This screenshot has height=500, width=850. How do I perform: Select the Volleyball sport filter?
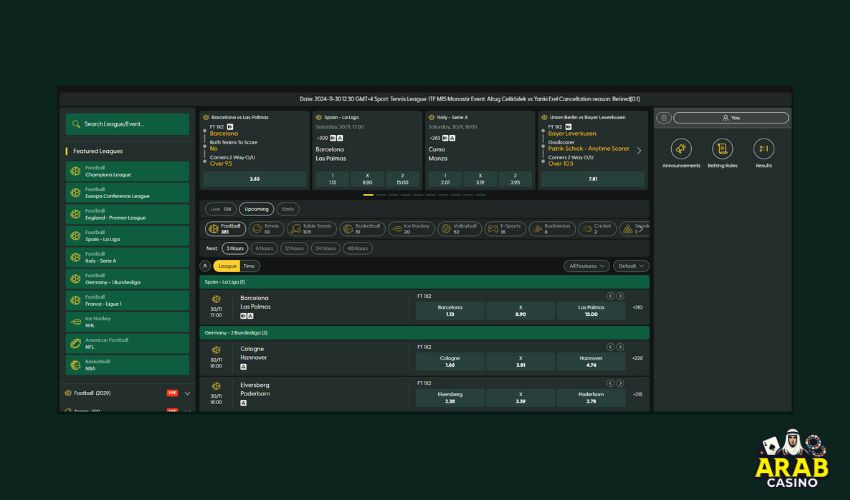[x=460, y=229]
